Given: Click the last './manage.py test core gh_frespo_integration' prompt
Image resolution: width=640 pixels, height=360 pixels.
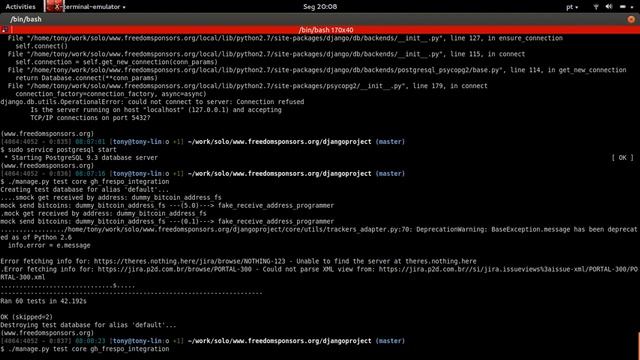Looking at the screenshot, I should coord(85,349).
